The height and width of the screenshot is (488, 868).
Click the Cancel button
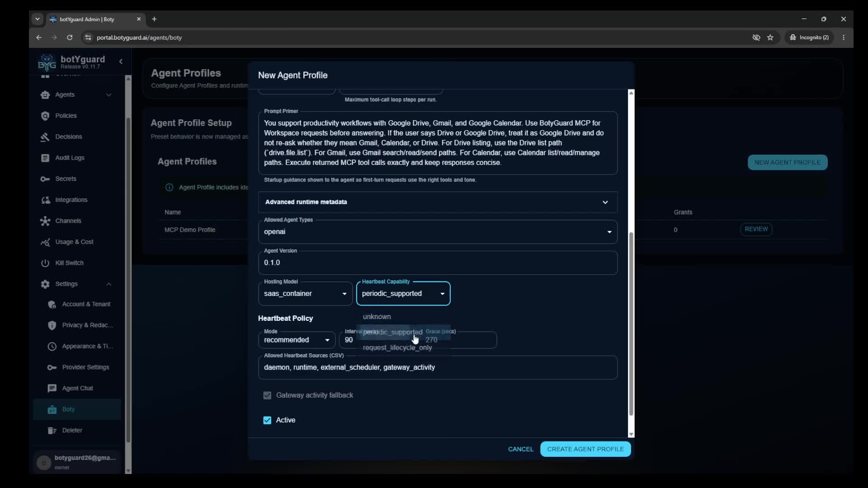coord(521,449)
